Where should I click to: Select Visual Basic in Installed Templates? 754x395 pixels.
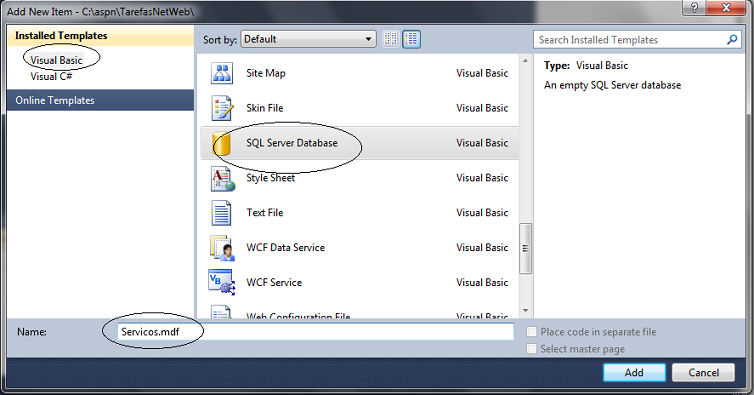56,60
